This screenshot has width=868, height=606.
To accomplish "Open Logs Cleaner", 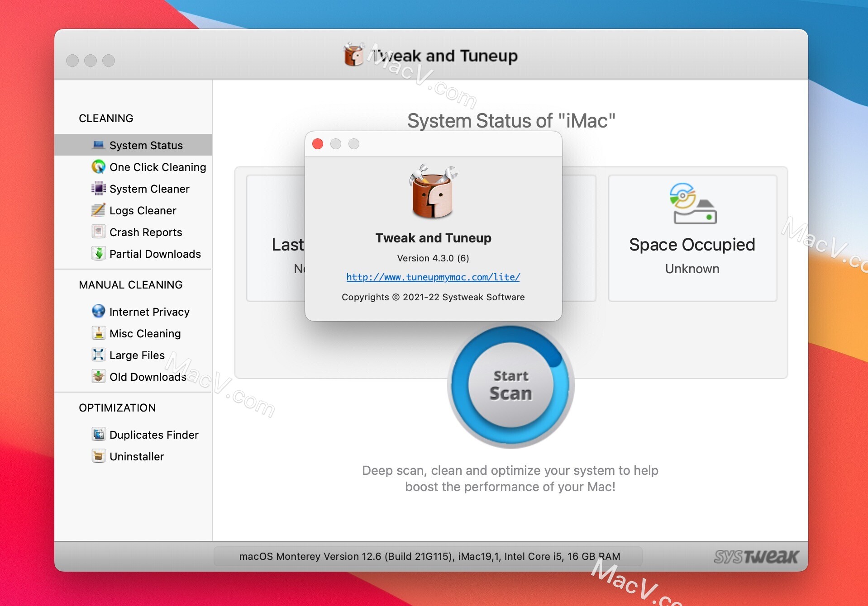I will [133, 210].
